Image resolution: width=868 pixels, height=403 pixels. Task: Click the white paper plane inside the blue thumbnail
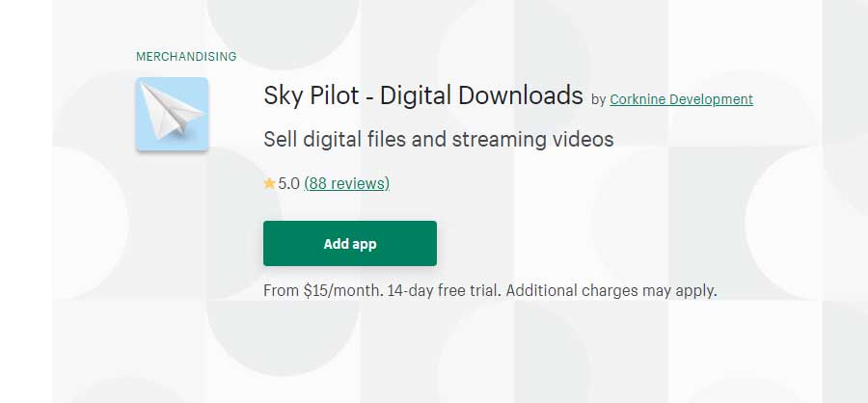point(172,110)
